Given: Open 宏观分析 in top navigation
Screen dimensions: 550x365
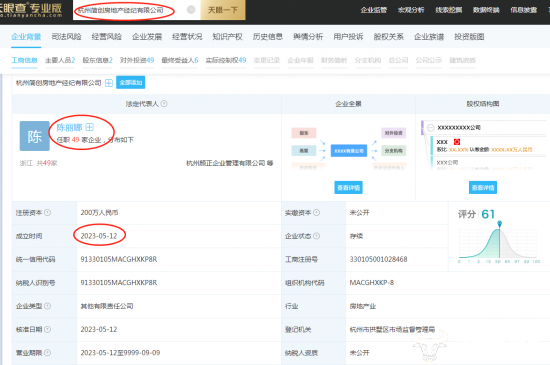Looking at the screenshot, I should click(x=411, y=10).
